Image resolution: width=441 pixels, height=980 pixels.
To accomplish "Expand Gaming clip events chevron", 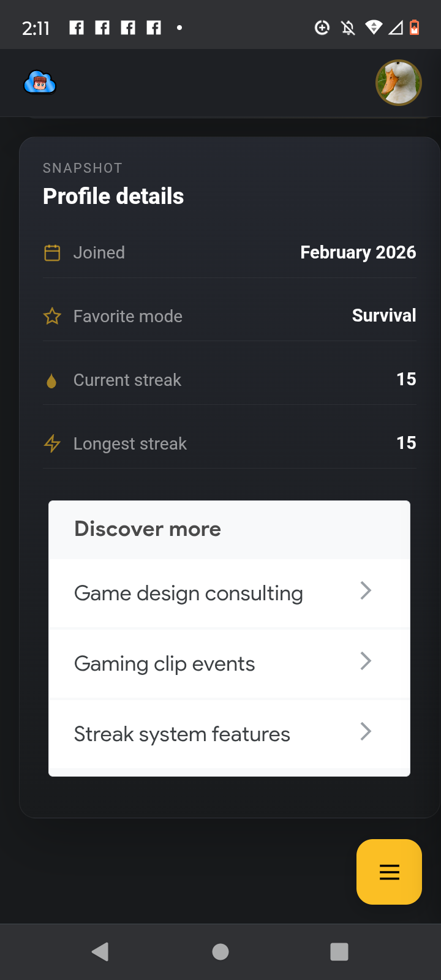I will (366, 661).
